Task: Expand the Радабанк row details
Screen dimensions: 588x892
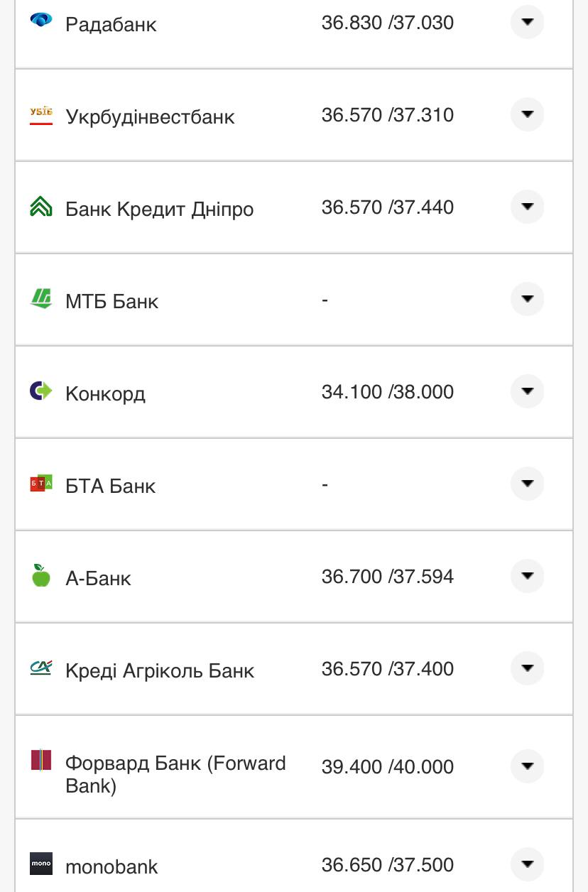Action: (x=527, y=22)
